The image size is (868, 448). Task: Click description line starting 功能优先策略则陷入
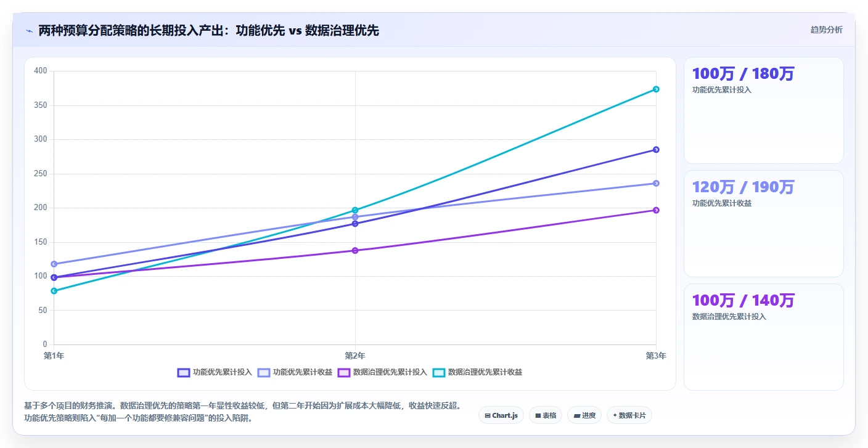click(139, 418)
